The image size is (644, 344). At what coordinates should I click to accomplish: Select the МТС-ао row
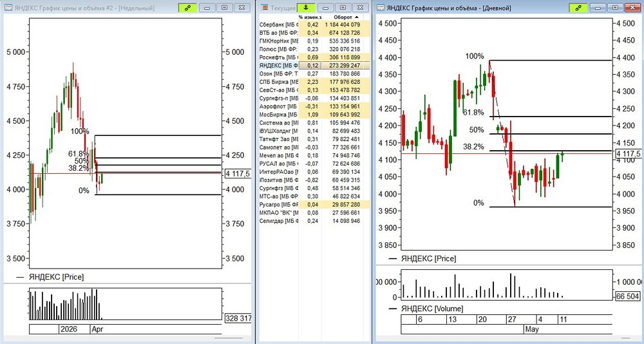pos(314,196)
